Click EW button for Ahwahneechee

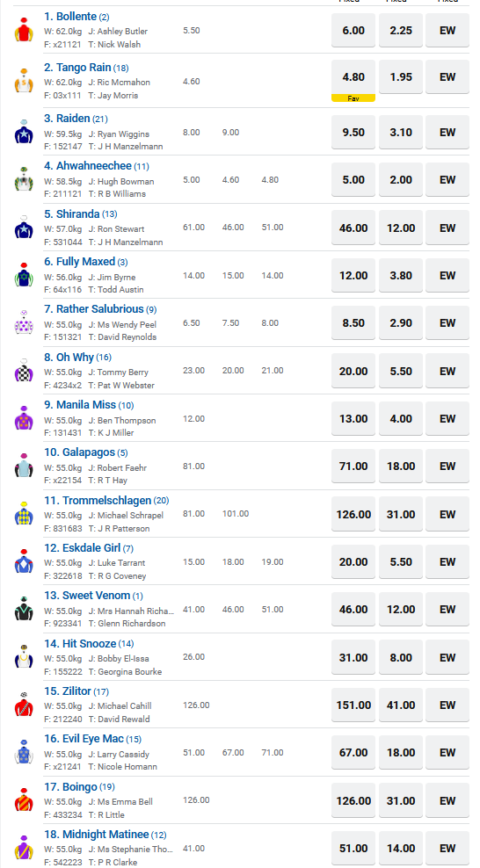tap(447, 180)
